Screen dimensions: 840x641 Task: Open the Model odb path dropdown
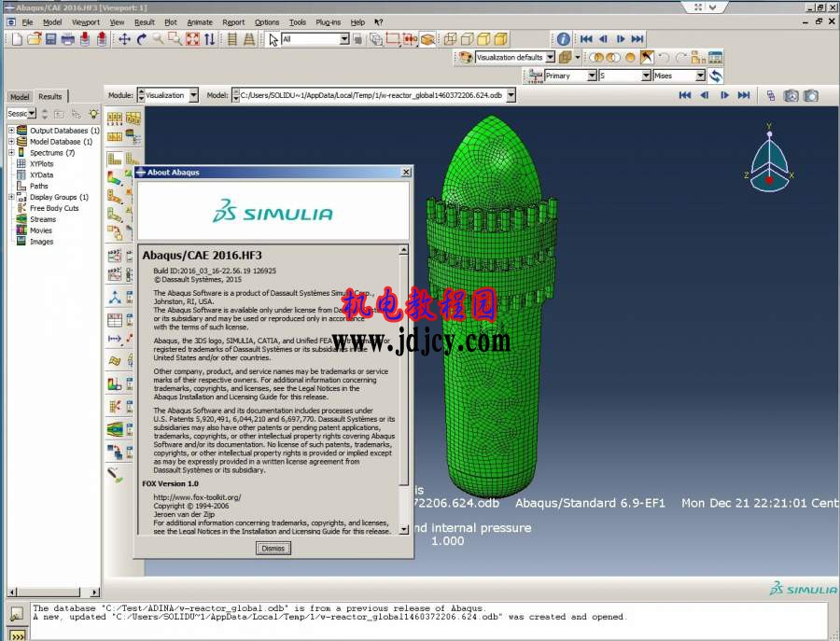tap(511, 95)
